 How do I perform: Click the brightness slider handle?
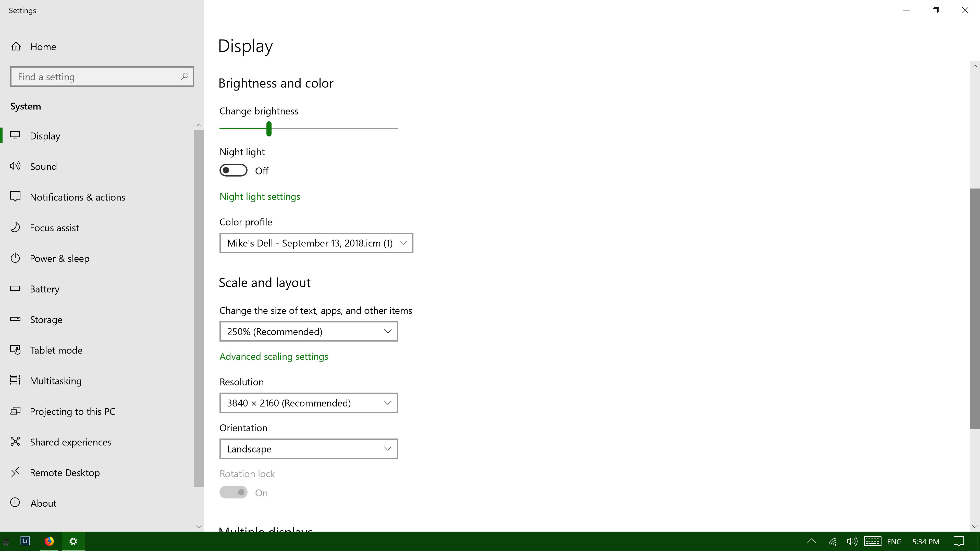269,129
